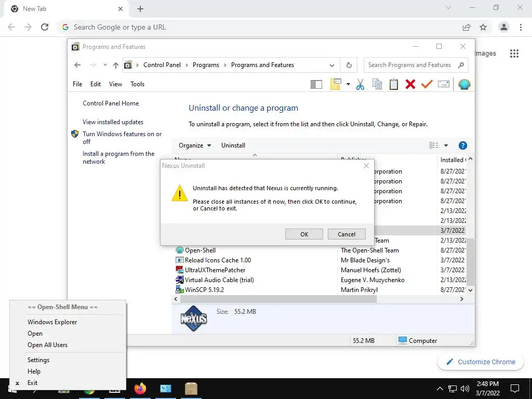Viewport: 532px width, 399px height.
Task: Show hidden tray icons chevron
Action: [440, 389]
